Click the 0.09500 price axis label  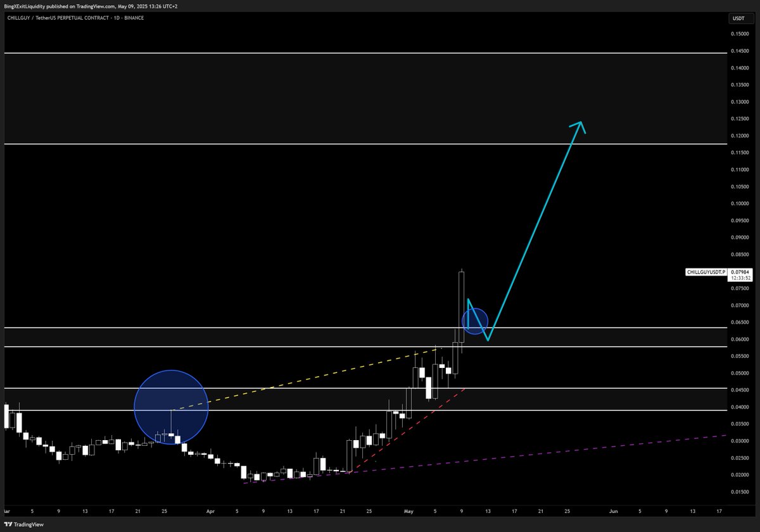(x=739, y=221)
